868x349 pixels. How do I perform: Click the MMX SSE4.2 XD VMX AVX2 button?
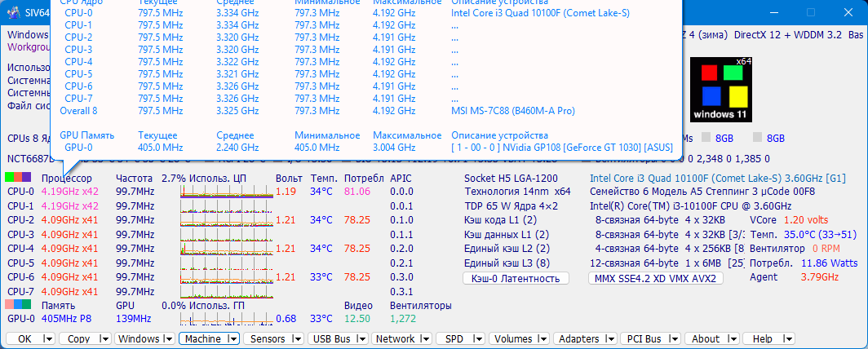(x=656, y=279)
